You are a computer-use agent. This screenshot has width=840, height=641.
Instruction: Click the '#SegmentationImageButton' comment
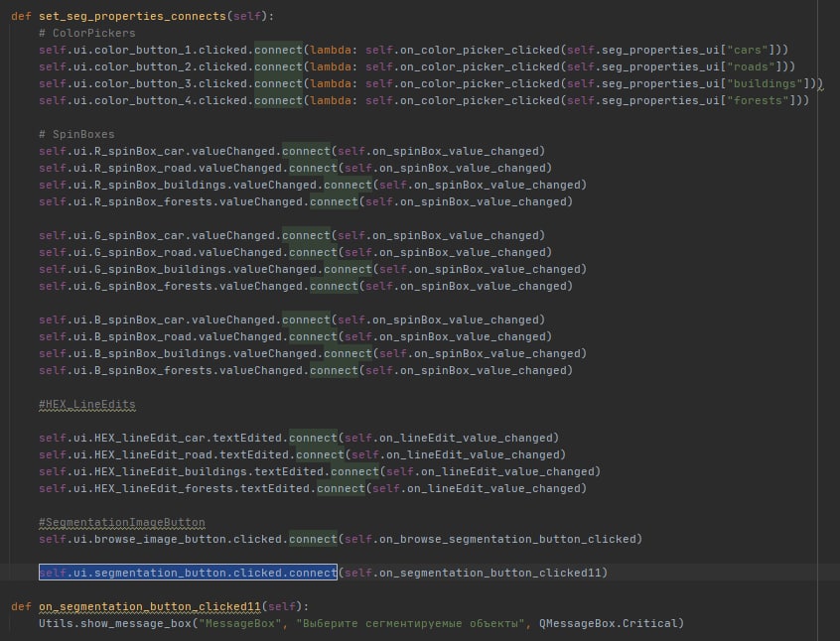tap(121, 522)
